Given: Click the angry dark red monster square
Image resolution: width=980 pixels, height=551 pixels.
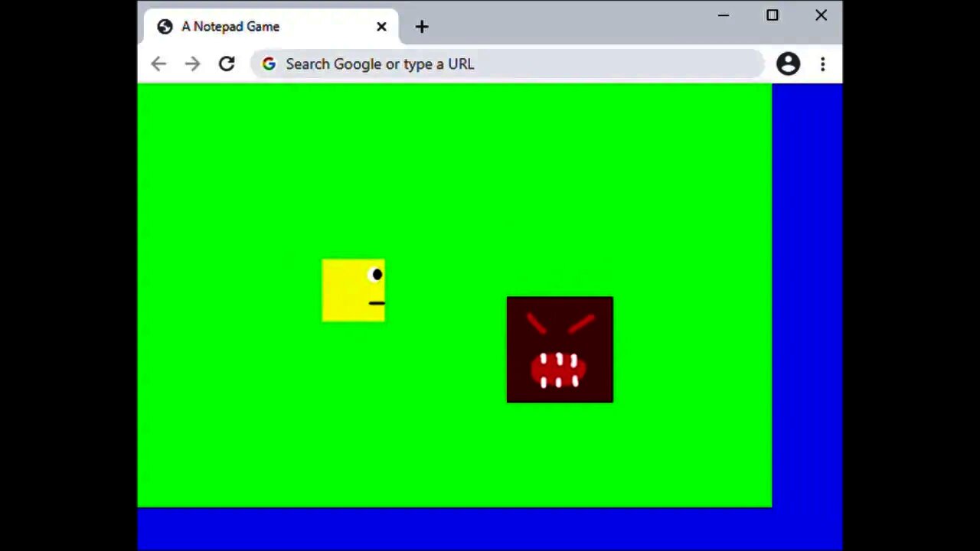Looking at the screenshot, I should [x=560, y=349].
